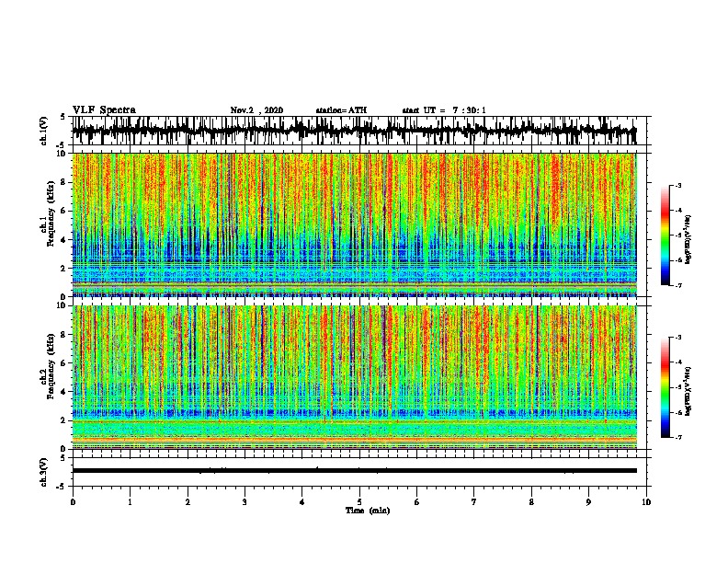Screen dimensions: 728x563
Task: Click the "-7" value below ch.2 color bar
Action: click(x=677, y=437)
